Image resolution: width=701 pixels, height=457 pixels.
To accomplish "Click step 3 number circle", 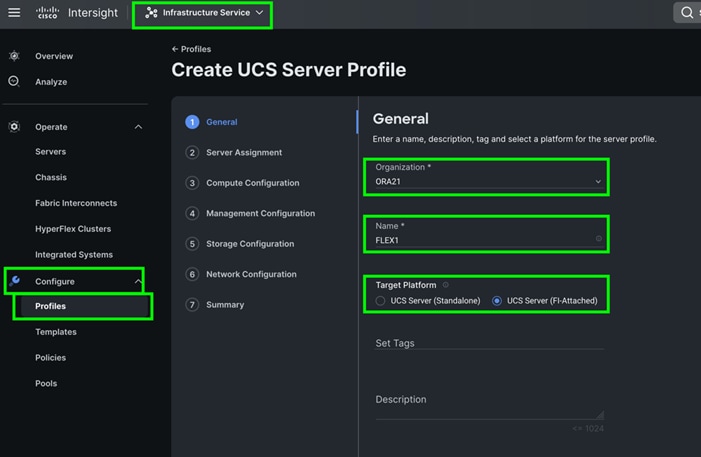I will click(192, 183).
